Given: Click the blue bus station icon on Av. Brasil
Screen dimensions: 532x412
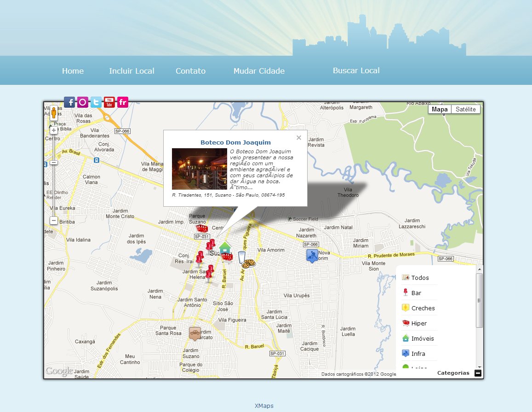Looking at the screenshot, I should [x=97, y=160].
